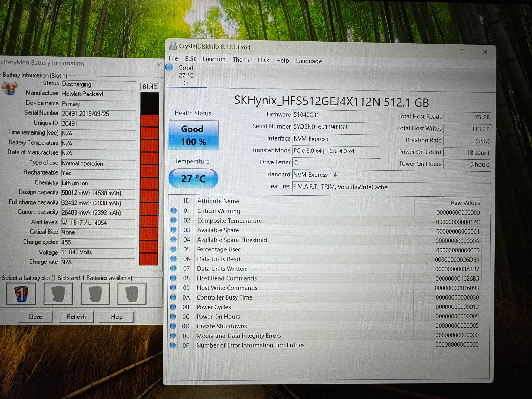Click the 27 °C temperature button
Viewport: 532px width, 399px height.
[x=193, y=178]
